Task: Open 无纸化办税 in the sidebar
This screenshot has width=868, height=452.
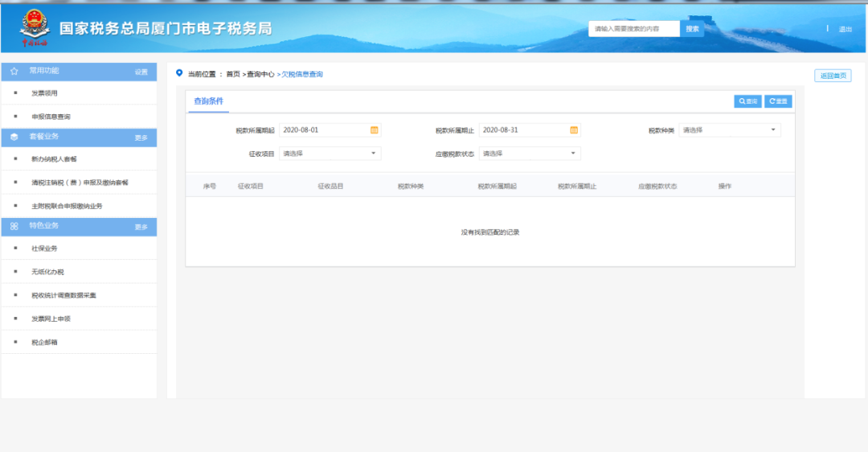Action: click(47, 272)
